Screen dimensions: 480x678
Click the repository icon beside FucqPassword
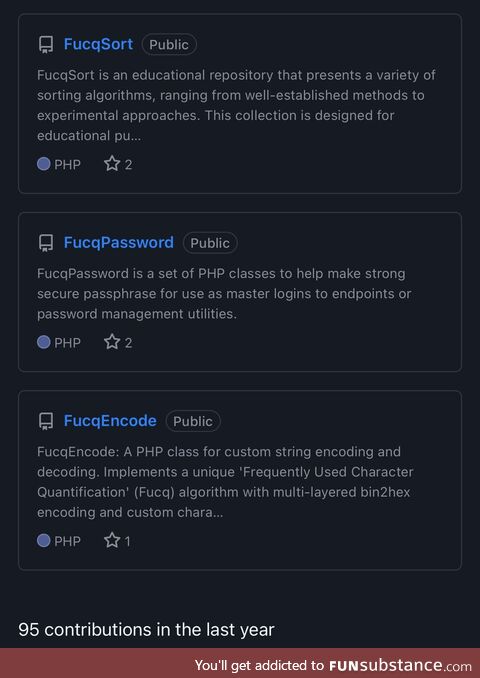pyautogui.click(x=46, y=243)
